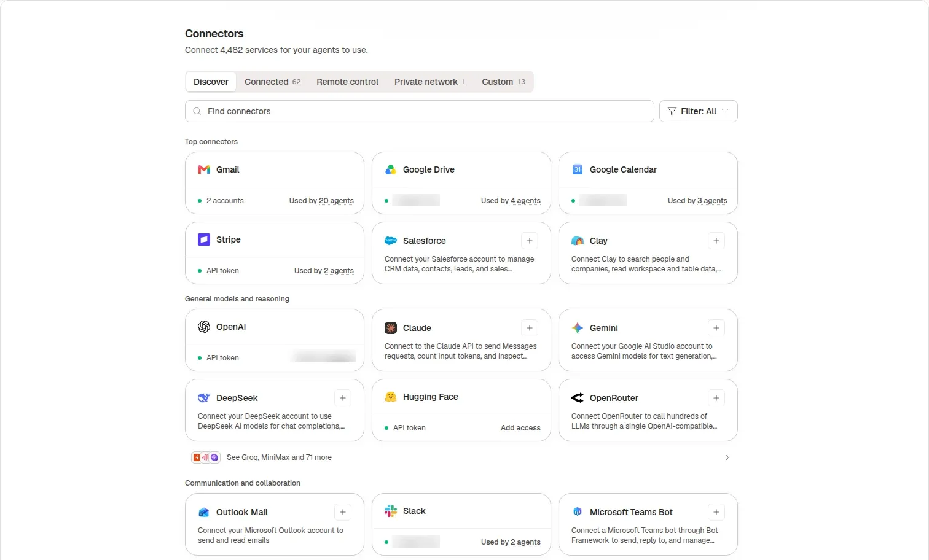Viewport: 929px width, 560px height.
Task: Click the Microsoft Teams Bot description text
Action: [x=645, y=535]
